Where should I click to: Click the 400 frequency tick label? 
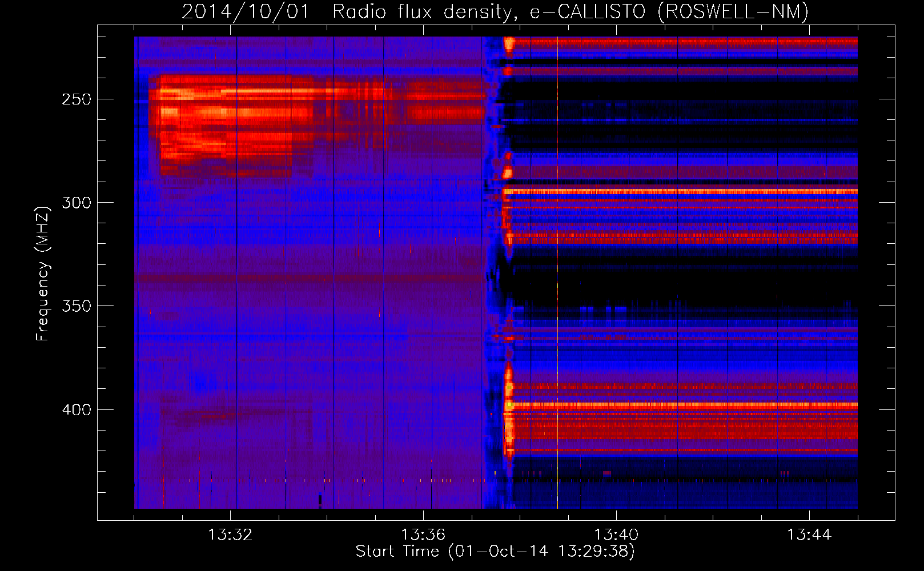point(77,410)
